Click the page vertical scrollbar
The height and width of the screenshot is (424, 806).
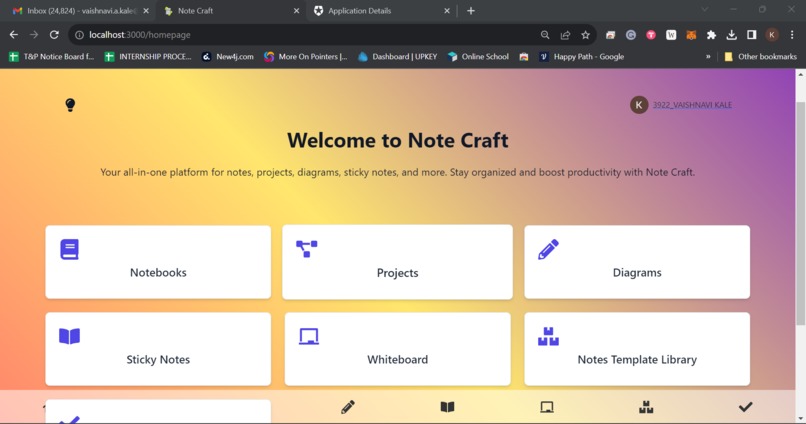pos(800,213)
